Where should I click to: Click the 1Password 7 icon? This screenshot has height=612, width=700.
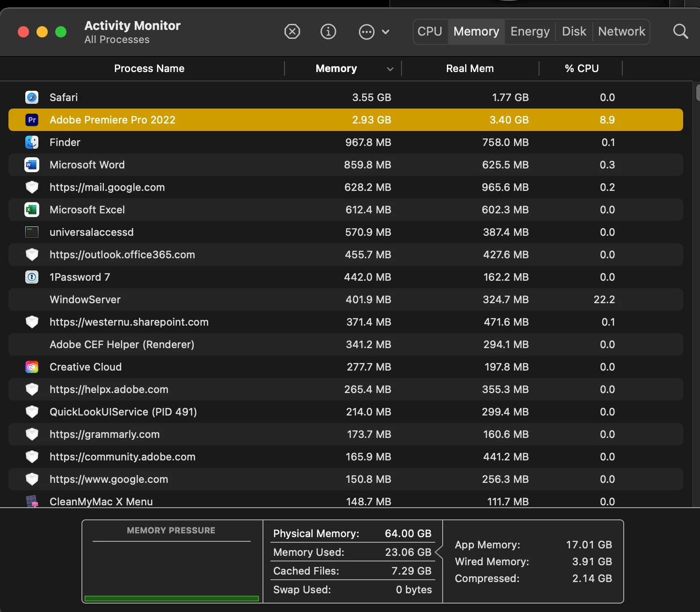[32, 277]
